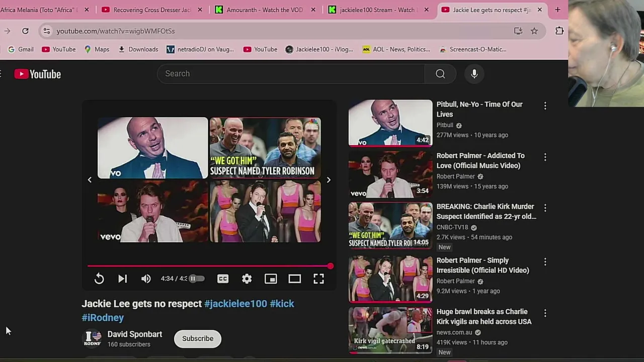The image size is (644, 362).
Task: Skip to next video
Action: tap(122, 279)
